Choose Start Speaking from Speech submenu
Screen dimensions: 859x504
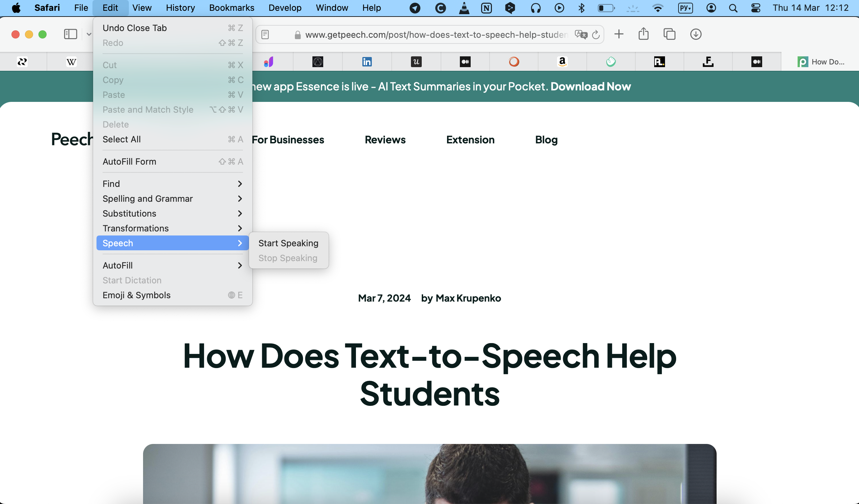pyautogui.click(x=288, y=243)
